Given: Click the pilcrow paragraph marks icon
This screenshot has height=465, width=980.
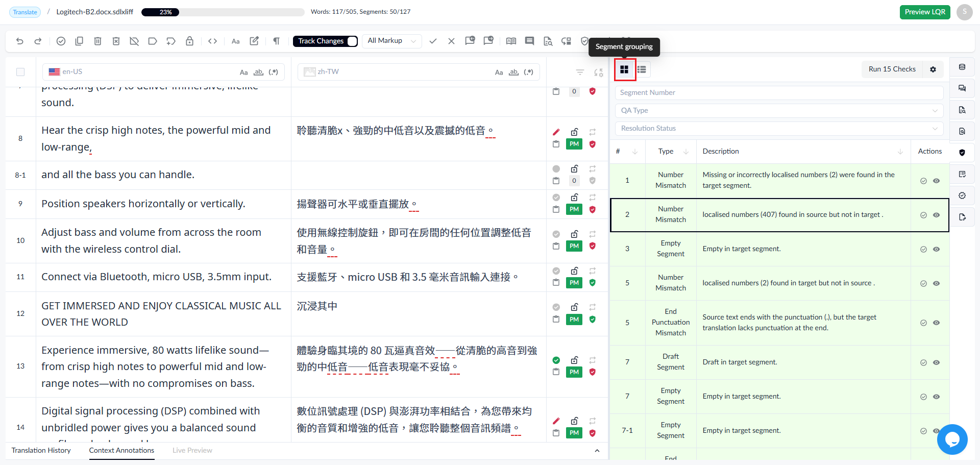Looking at the screenshot, I should [x=276, y=41].
